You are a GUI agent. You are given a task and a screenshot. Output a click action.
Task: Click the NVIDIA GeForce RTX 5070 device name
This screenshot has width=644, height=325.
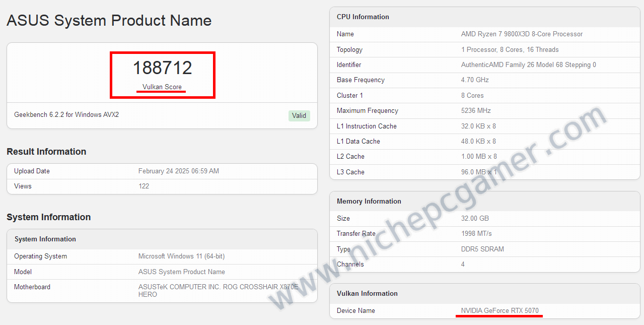499,310
